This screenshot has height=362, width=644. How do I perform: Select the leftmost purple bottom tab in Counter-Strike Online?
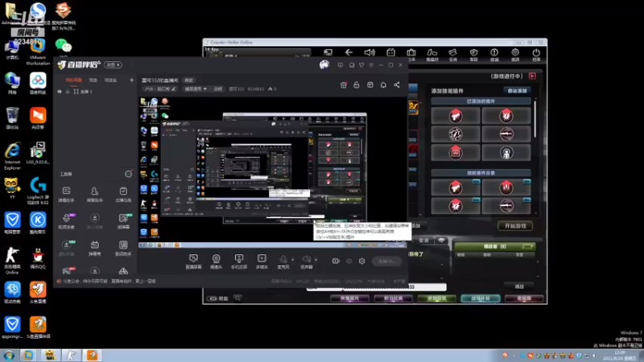coord(349,298)
